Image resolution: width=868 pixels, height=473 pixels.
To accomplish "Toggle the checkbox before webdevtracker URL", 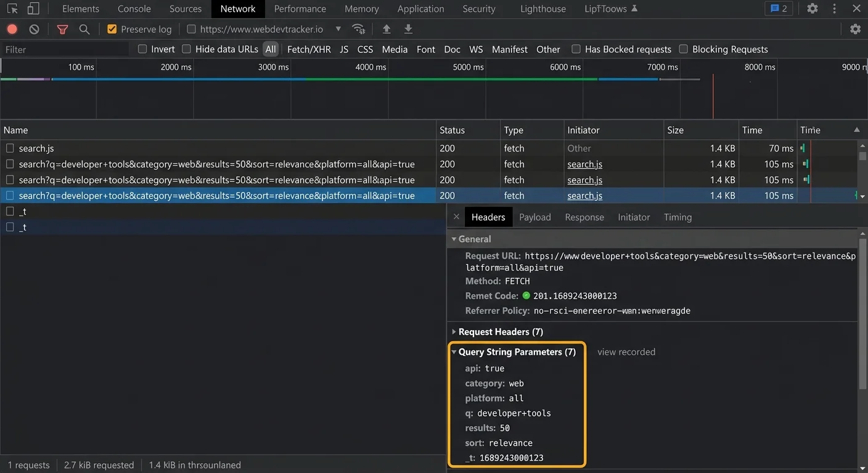I will 191,29.
